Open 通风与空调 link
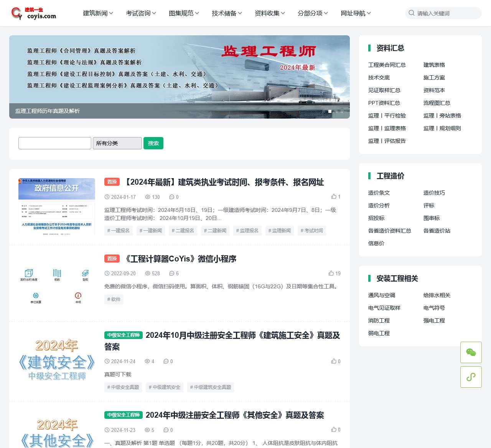491x448 pixels. 382,295
